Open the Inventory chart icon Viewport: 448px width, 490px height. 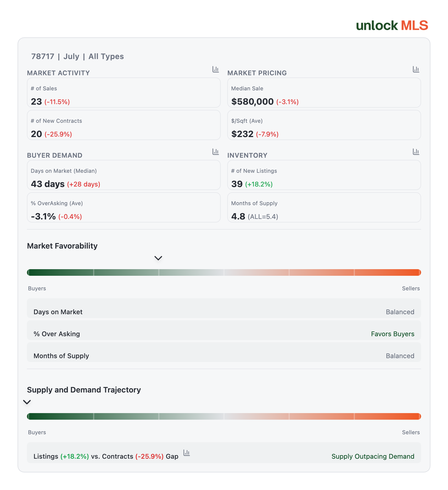point(416,152)
